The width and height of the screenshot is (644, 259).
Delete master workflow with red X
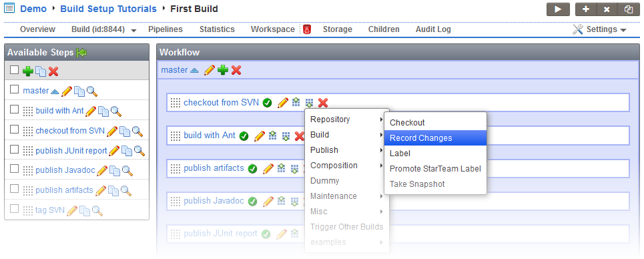(x=236, y=70)
